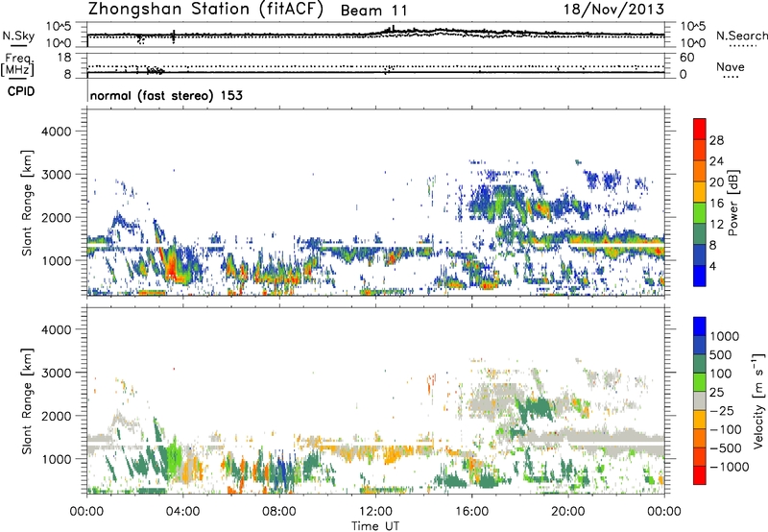Click the CPID label

coord(21,91)
